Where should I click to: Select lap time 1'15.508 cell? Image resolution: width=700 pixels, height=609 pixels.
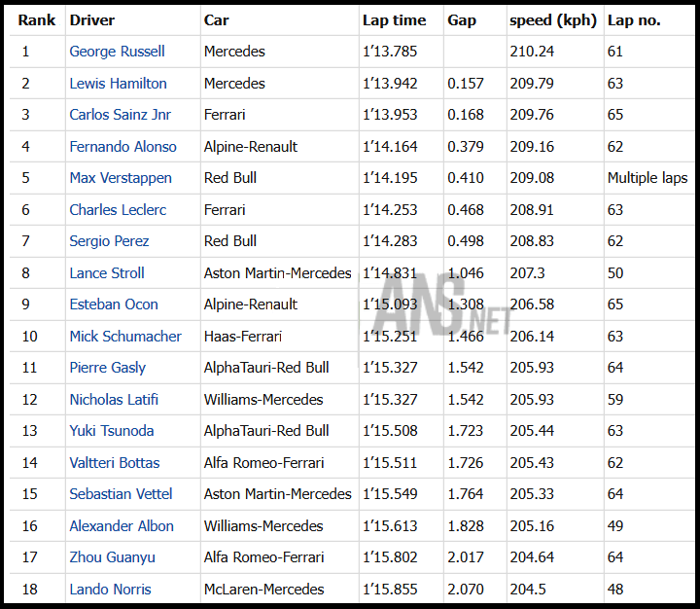coord(390,431)
